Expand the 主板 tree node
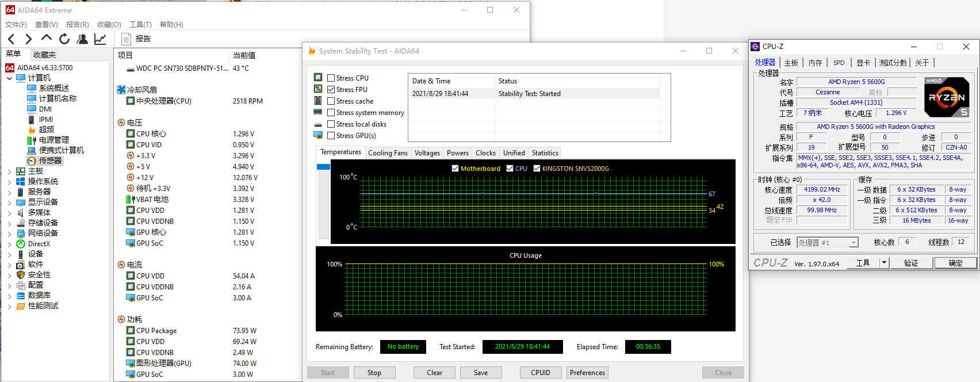Viewport: 980px width, 382px height. tap(9, 171)
